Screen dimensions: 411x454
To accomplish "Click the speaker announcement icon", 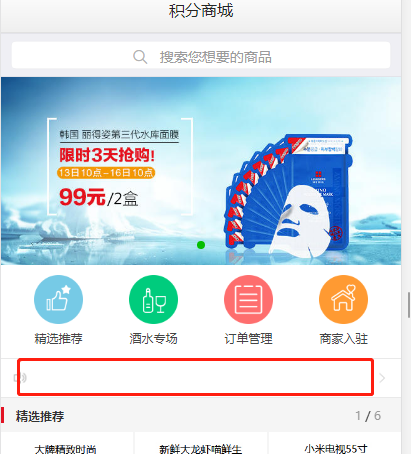I will click(20, 378).
